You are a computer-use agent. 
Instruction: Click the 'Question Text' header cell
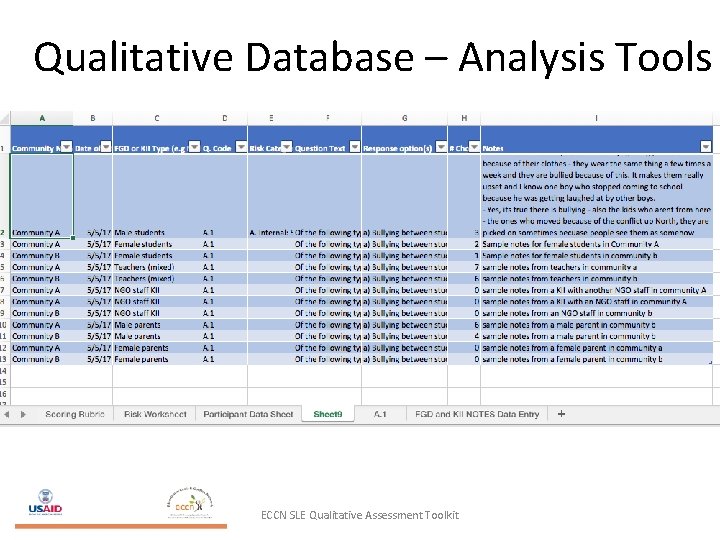click(x=327, y=139)
